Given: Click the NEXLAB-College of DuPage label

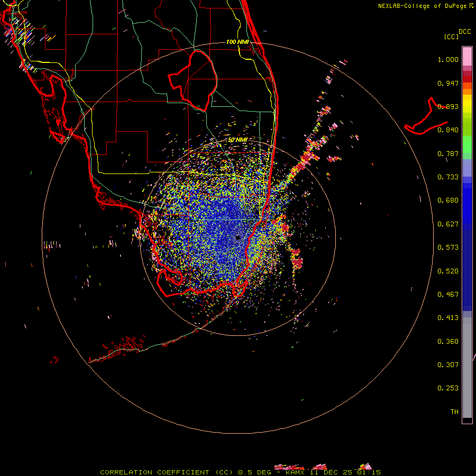Looking at the screenshot, I should coord(422,6).
